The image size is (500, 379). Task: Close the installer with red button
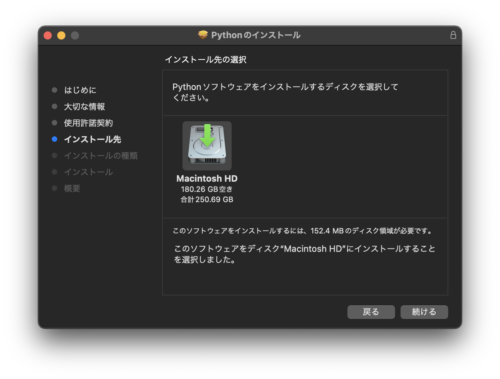tap(48, 35)
